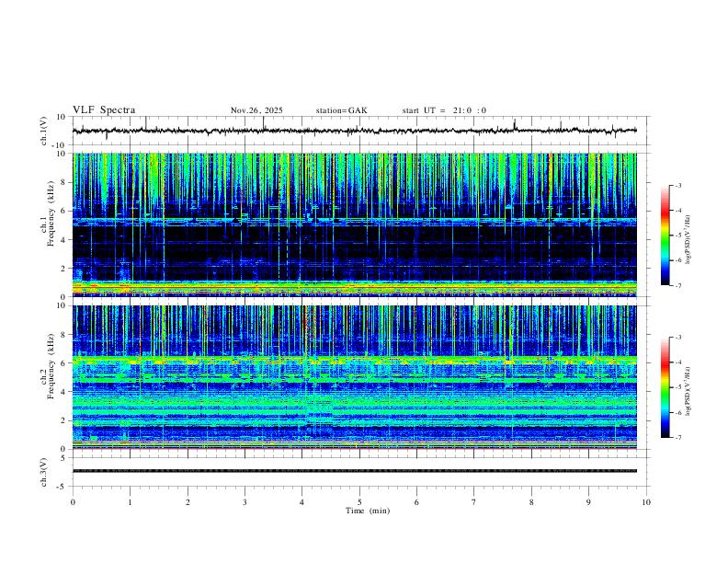
Task: Click the ch.1 spectrogram panel
Action: [x=354, y=224]
